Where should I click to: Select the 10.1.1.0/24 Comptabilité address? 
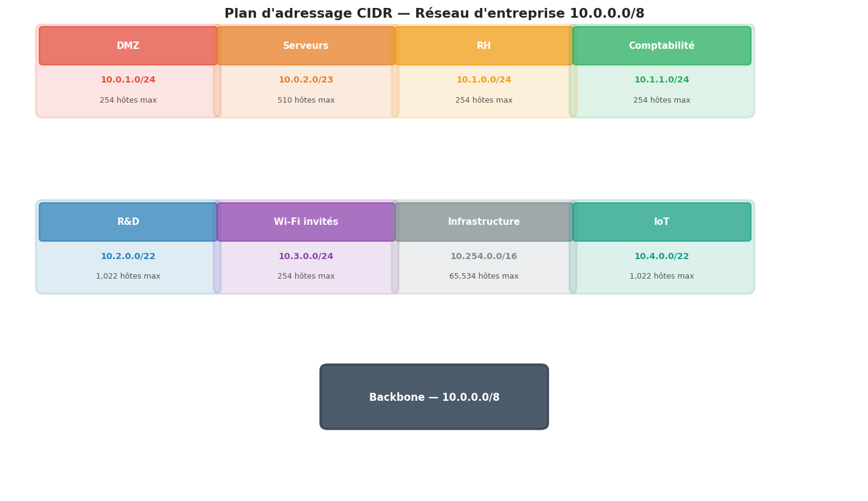[661, 80]
